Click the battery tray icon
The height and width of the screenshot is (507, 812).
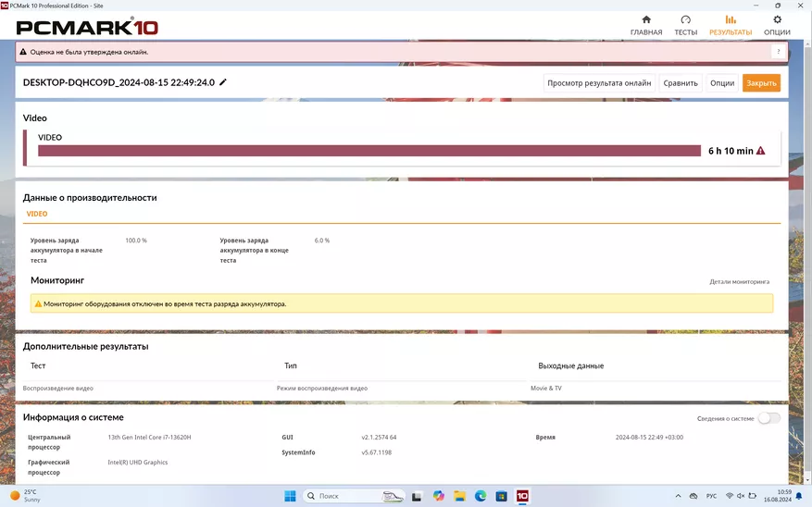point(753,496)
